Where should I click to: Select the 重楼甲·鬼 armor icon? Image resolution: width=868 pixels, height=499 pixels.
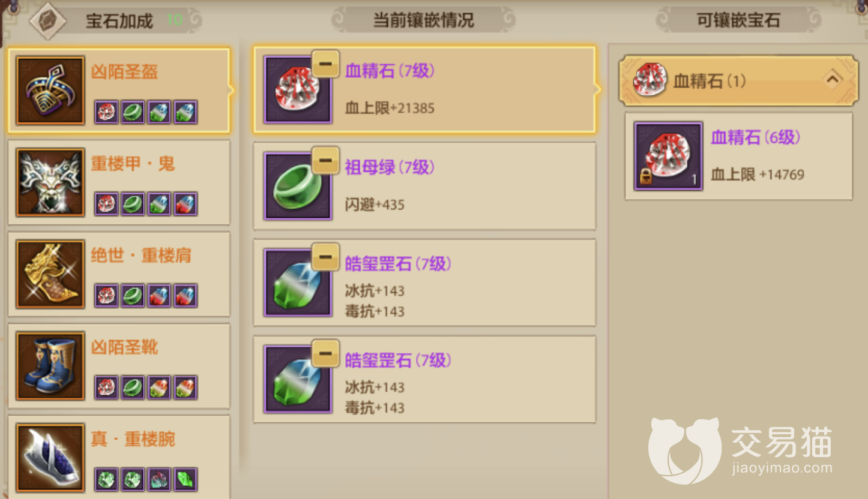[x=50, y=182]
